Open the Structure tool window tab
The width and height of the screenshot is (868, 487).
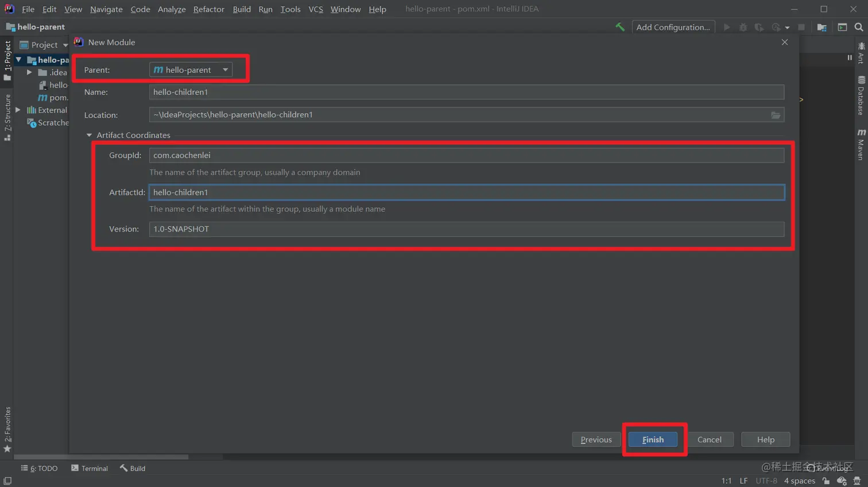tap(7, 117)
